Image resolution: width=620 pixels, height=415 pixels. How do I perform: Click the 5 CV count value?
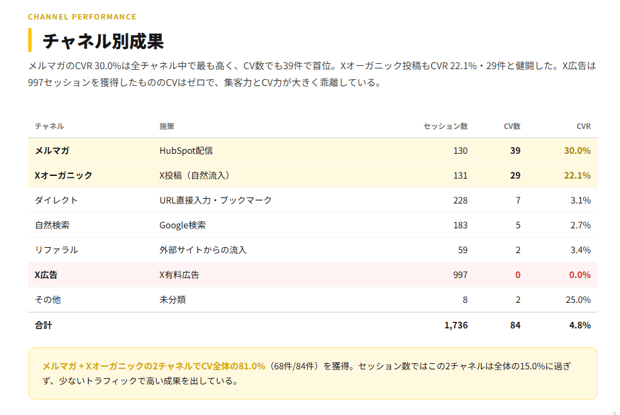pos(518,225)
